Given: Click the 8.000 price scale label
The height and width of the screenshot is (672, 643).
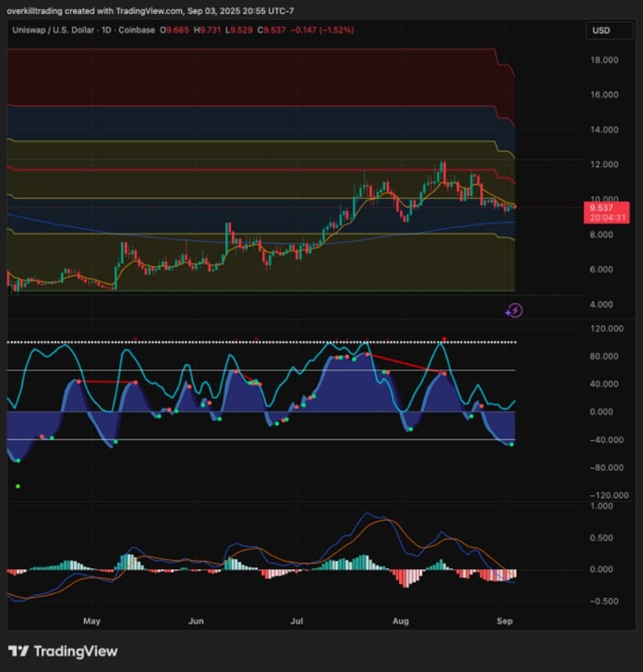Looking at the screenshot, I should click(x=602, y=235).
